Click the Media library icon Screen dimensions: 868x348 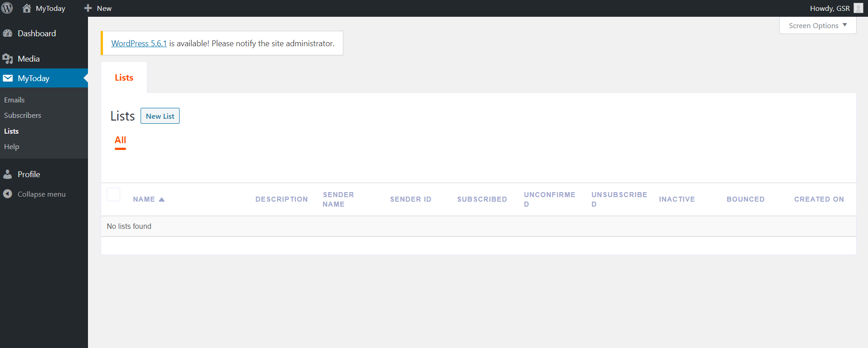click(x=8, y=59)
